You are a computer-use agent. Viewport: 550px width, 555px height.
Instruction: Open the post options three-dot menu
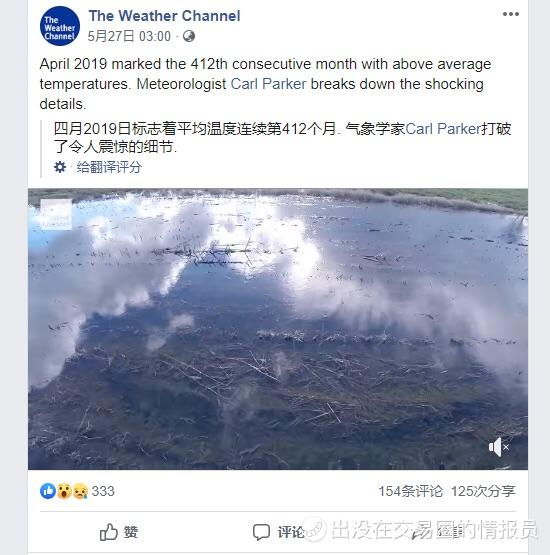tap(510, 14)
